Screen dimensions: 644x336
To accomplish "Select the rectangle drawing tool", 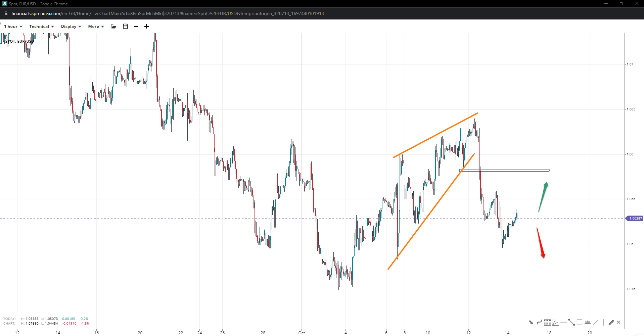I will pyautogui.click(x=580, y=322).
